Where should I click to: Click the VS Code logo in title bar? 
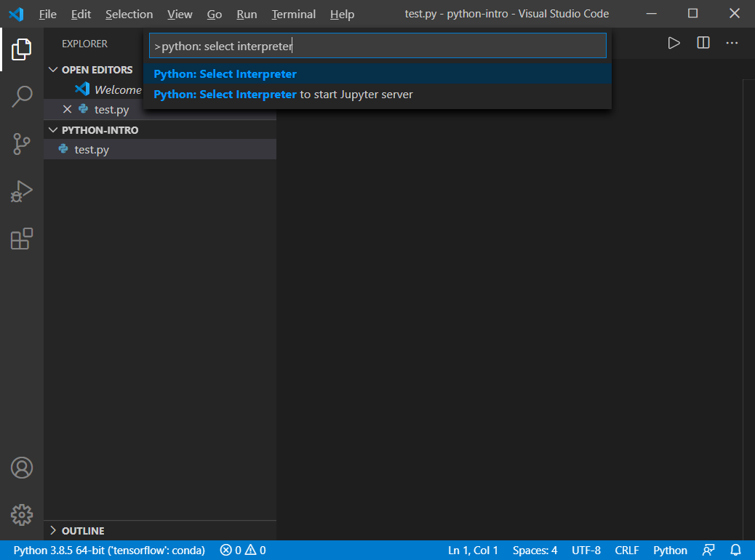(17, 14)
